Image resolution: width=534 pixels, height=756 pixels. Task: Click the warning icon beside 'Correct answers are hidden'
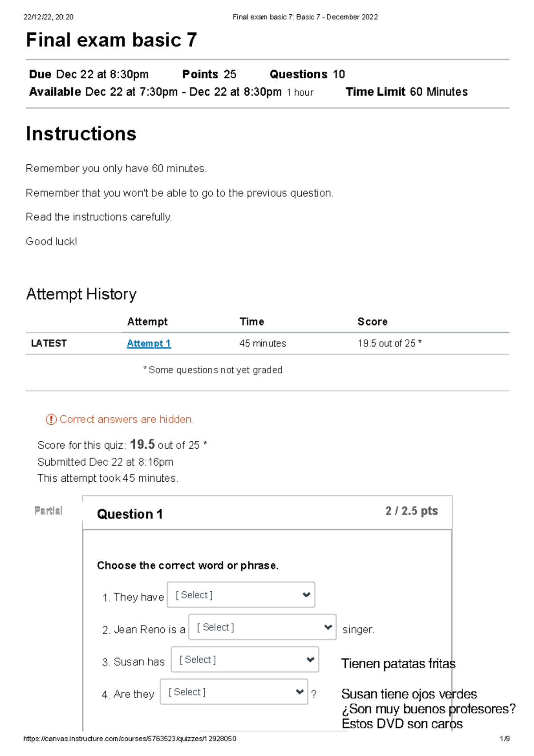pyautogui.click(x=51, y=419)
